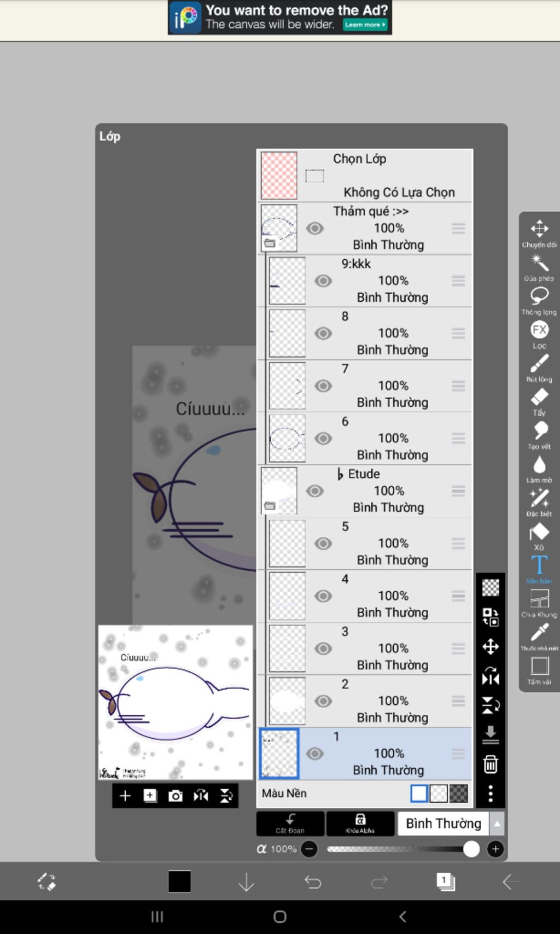
Task: Click the reorder handle of Etude folder
Action: [458, 491]
